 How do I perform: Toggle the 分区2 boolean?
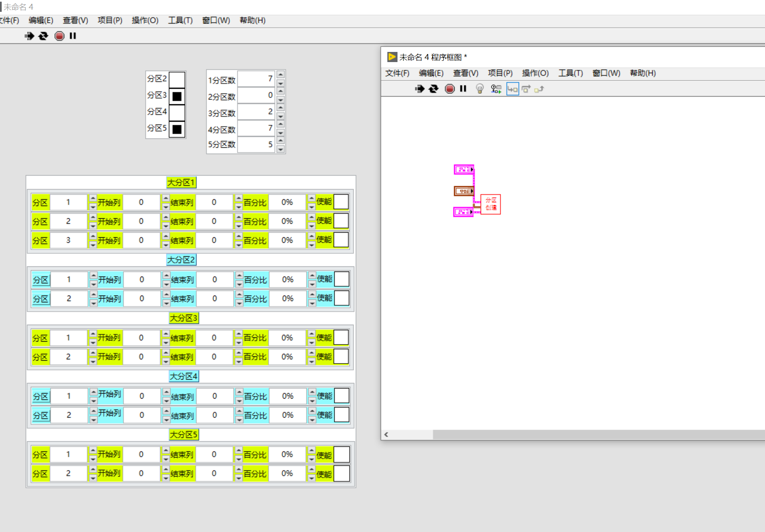tap(177, 79)
